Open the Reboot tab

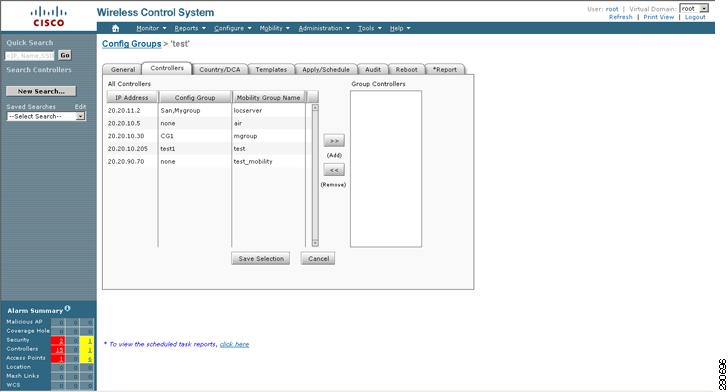(x=406, y=69)
